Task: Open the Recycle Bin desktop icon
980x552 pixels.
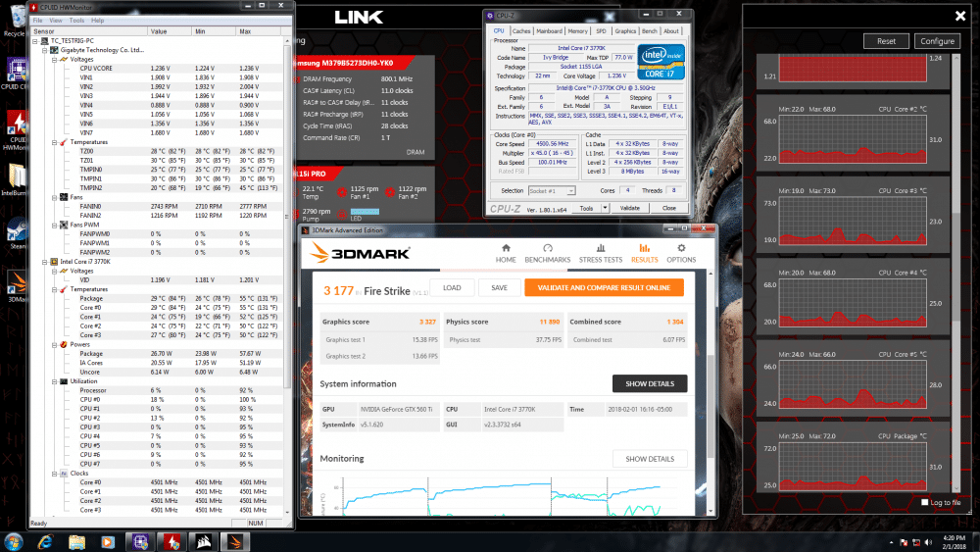Action: [17, 18]
